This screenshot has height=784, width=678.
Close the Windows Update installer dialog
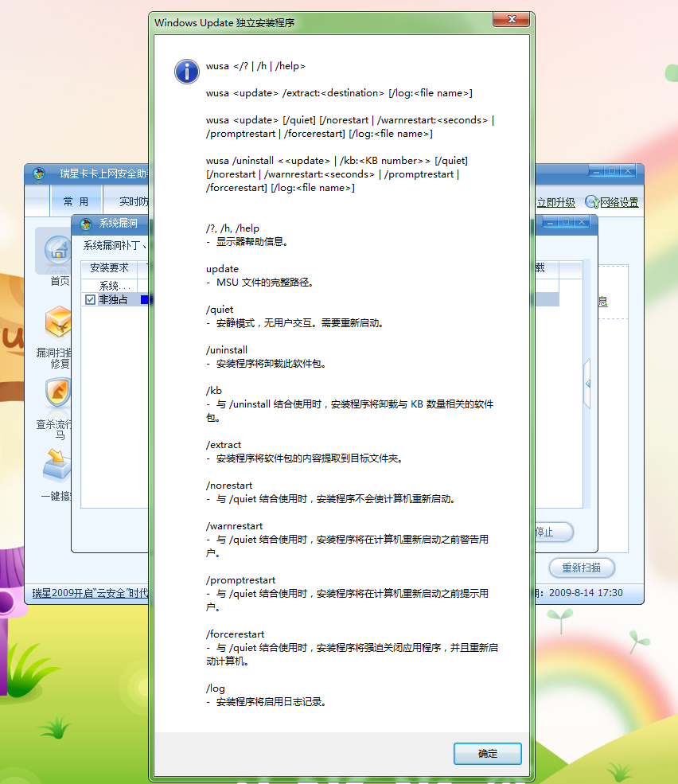[511, 19]
